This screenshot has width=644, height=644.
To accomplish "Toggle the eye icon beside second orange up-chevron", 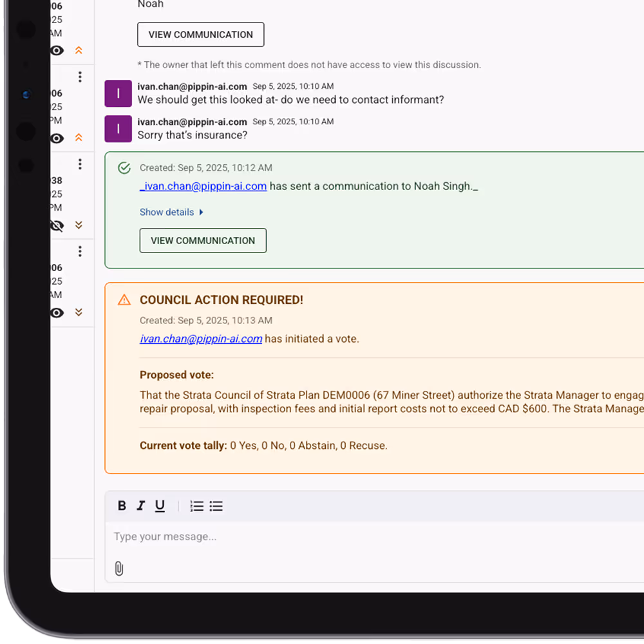I will (x=57, y=138).
